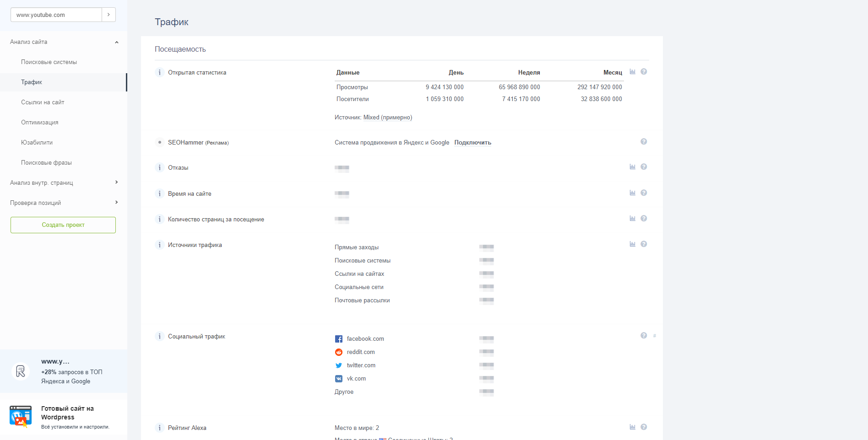Viewport: 868px width, 440px height.
Task: Open the vk.com link
Action: pos(356,379)
